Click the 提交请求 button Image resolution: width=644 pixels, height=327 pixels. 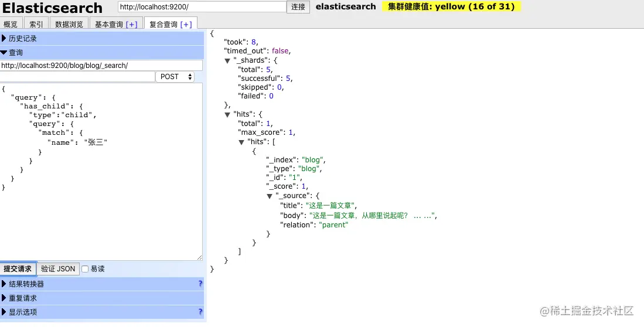coord(18,269)
